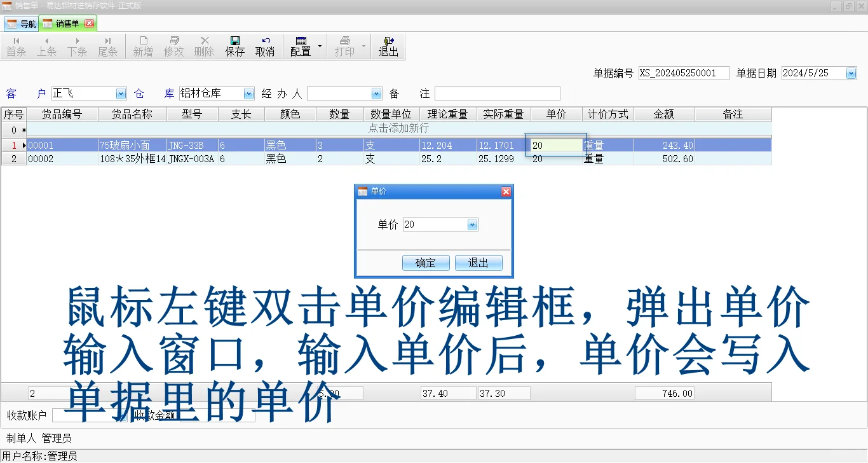
Task: Click the 保存 (Save) icon
Action: pos(234,46)
